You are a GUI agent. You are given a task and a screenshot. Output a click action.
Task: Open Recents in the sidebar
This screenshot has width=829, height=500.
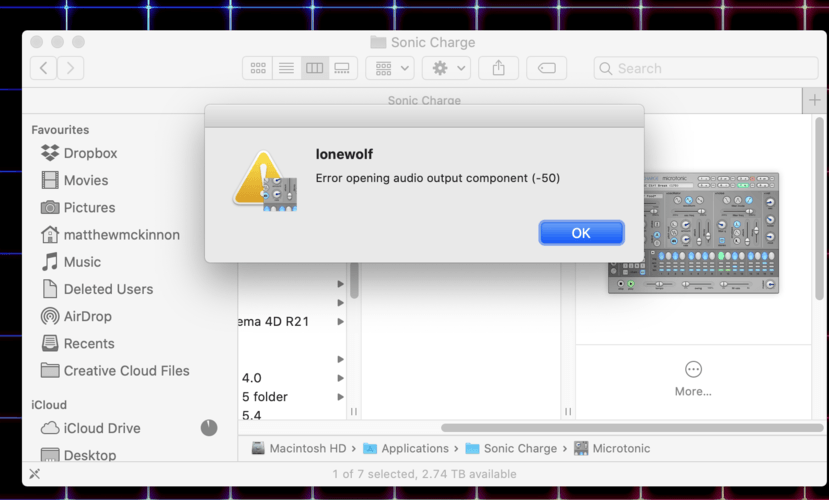coord(89,344)
